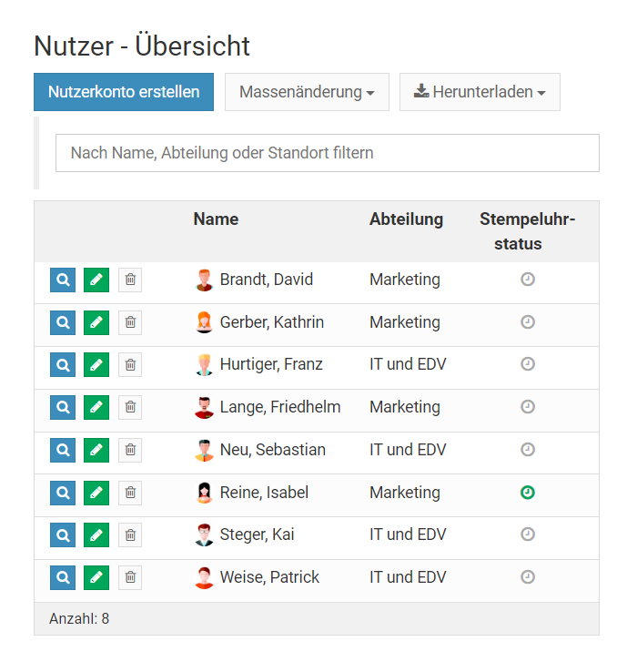This screenshot has width=627, height=672.
Task: Click the Nutzerkonto erstellen button
Action: 124,92
